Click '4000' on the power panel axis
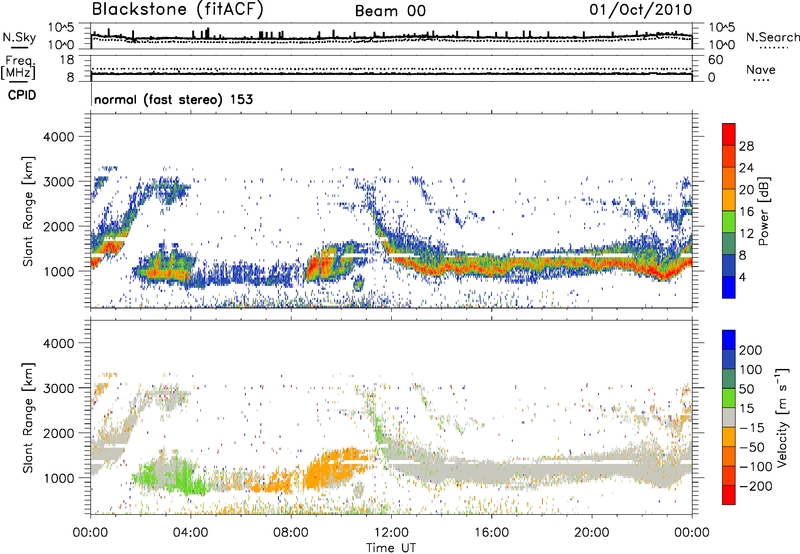 click(x=58, y=137)
